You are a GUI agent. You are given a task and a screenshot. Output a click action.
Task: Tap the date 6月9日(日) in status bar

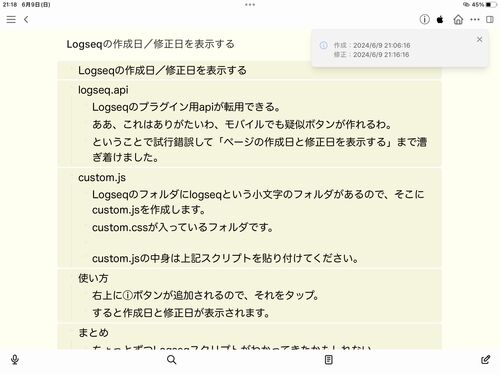click(x=36, y=5)
